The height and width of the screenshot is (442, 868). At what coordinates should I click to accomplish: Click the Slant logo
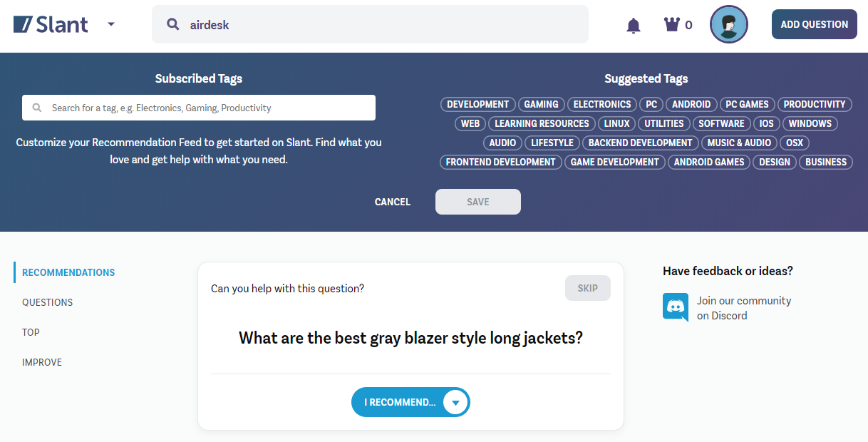tap(51, 24)
